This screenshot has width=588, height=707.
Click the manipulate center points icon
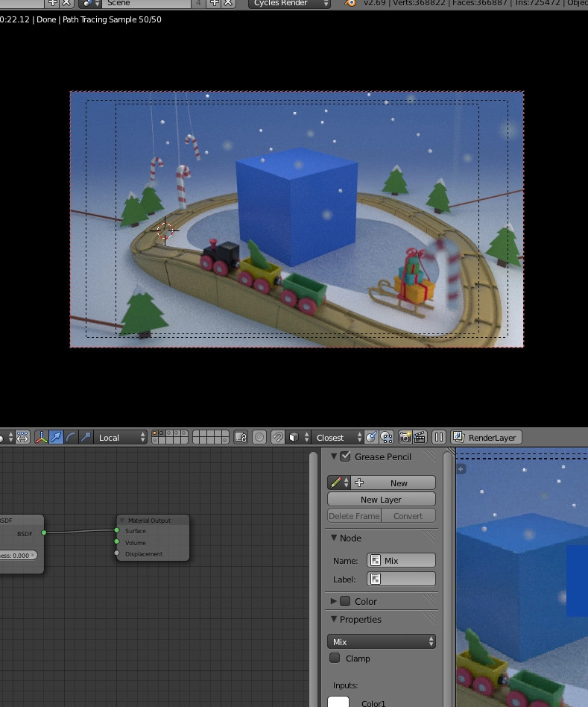[x=22, y=437]
